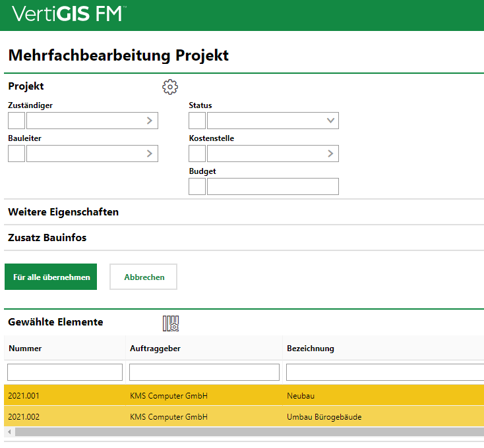Select row number 2021.002
484x448 pixels.
(24, 417)
